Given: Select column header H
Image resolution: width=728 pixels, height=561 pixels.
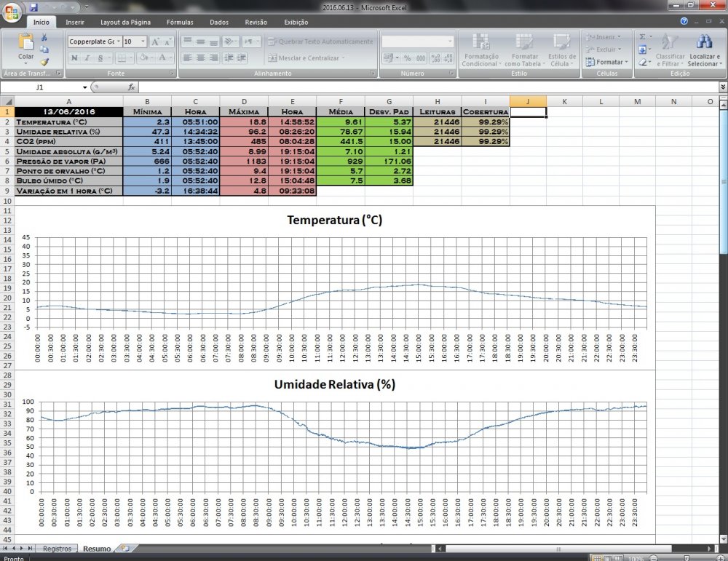Looking at the screenshot, I should click(x=437, y=101).
